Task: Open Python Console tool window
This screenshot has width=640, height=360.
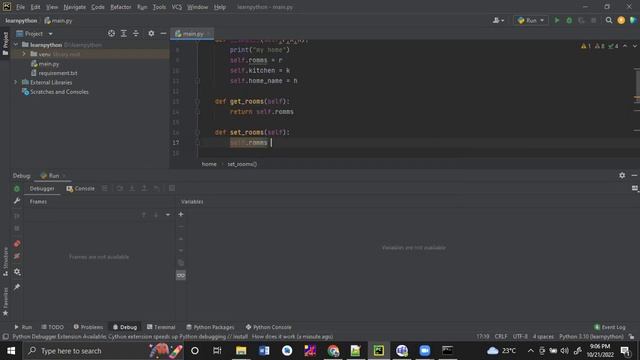Action: (269, 327)
